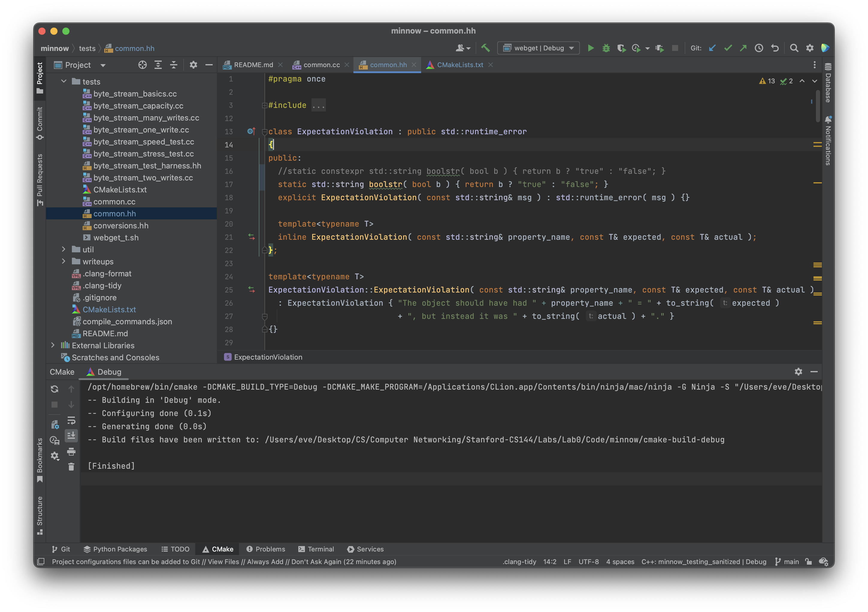Clear CMake output with trash icon
This screenshot has width=868, height=612.
pos(71,467)
